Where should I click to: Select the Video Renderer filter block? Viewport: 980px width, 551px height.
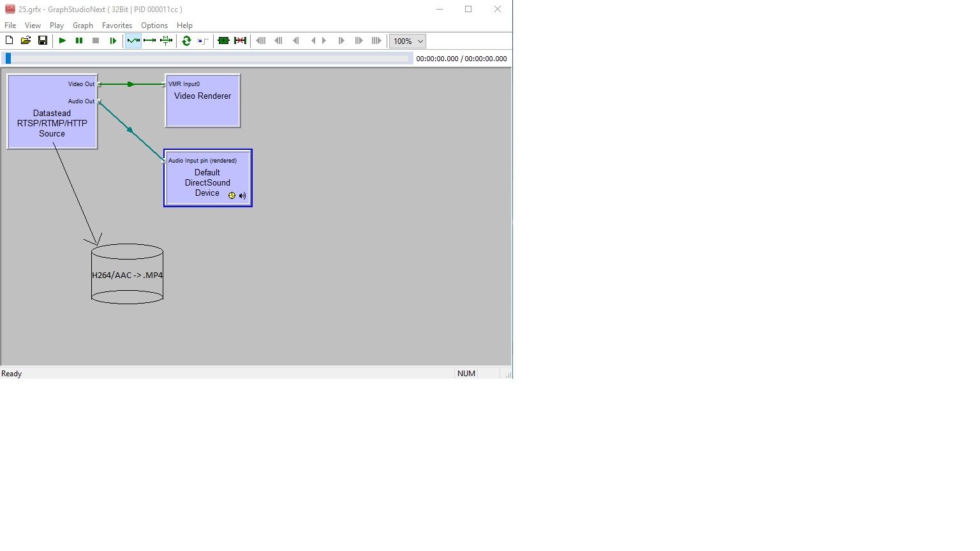tap(202, 101)
